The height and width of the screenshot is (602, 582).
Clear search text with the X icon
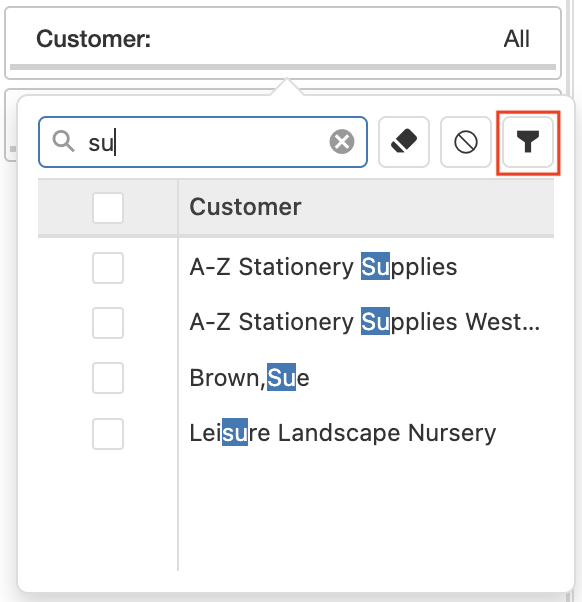point(342,142)
